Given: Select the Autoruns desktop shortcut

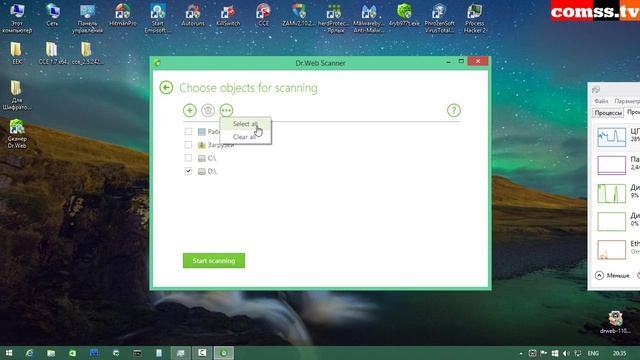Looking at the screenshot, I should [x=193, y=16].
